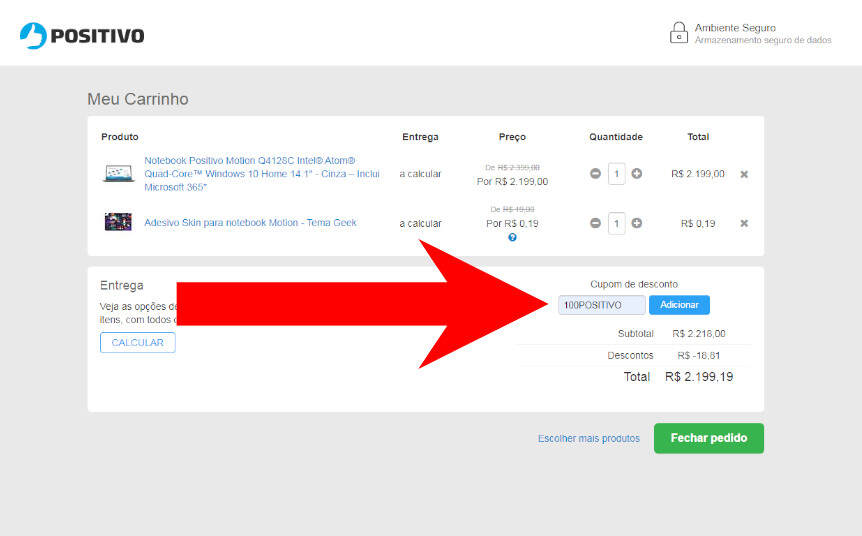Increase Adesivo Skin quantity with plus
This screenshot has height=536, width=862.
(x=637, y=223)
